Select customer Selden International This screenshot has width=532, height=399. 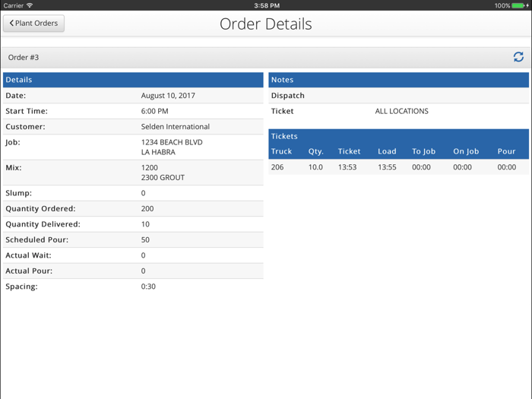click(x=176, y=127)
